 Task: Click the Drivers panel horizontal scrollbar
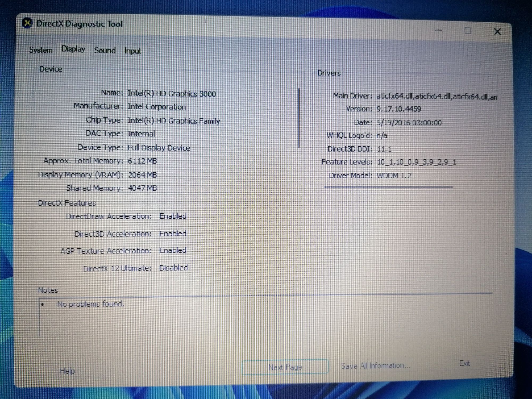coord(388,187)
